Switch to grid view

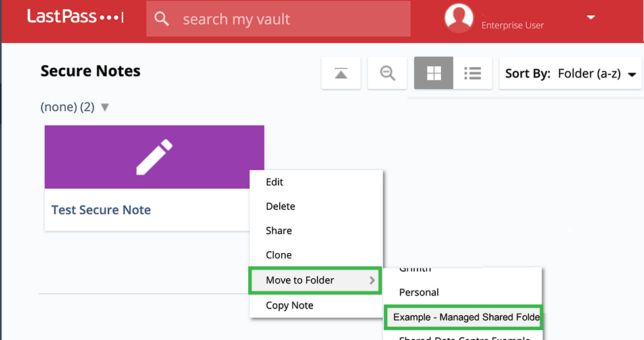434,74
